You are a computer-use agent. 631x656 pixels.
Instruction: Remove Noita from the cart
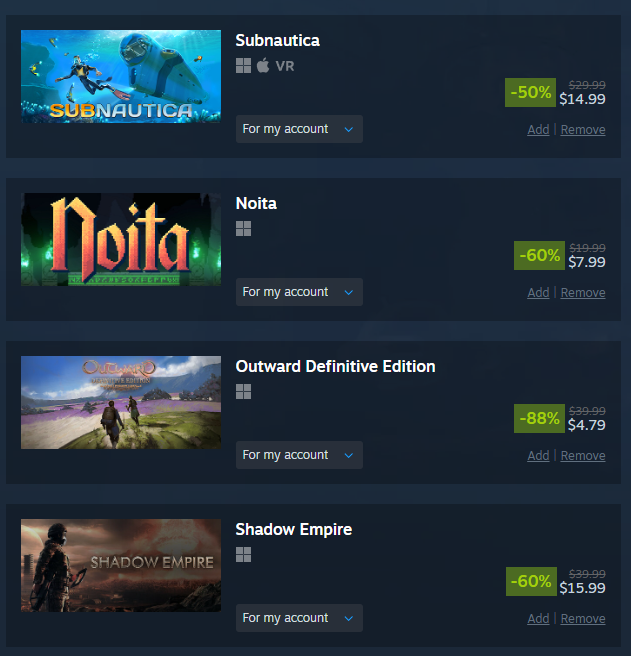click(583, 293)
